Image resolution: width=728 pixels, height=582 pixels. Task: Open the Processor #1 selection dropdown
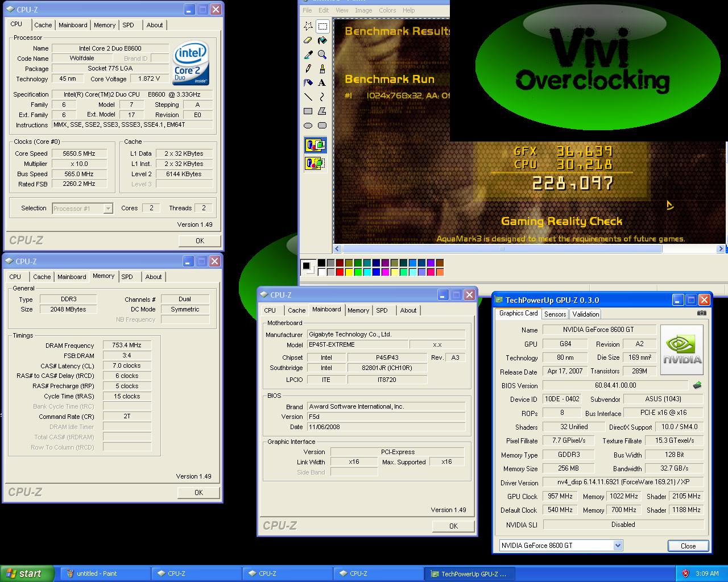[x=107, y=209]
